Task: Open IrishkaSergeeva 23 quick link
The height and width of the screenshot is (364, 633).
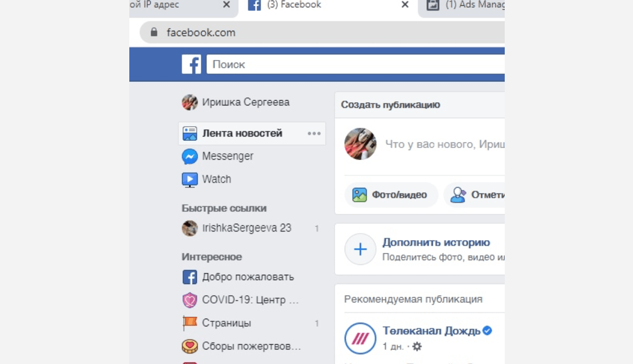Action: 247,228
